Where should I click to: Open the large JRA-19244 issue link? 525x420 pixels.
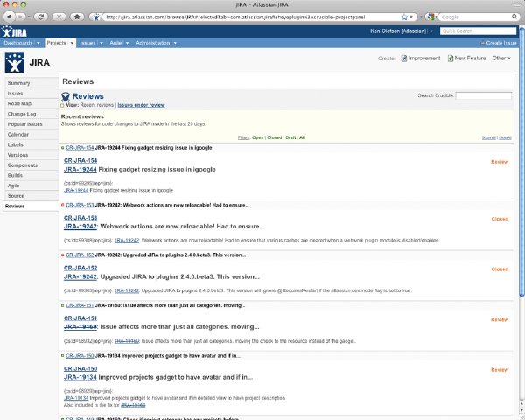[80, 170]
